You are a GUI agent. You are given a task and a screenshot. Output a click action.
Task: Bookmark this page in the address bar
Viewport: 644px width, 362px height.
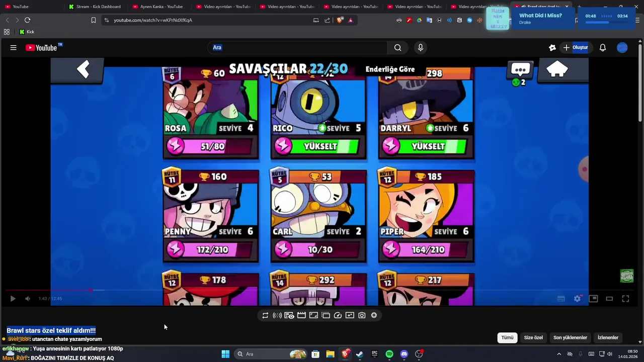click(93, 20)
